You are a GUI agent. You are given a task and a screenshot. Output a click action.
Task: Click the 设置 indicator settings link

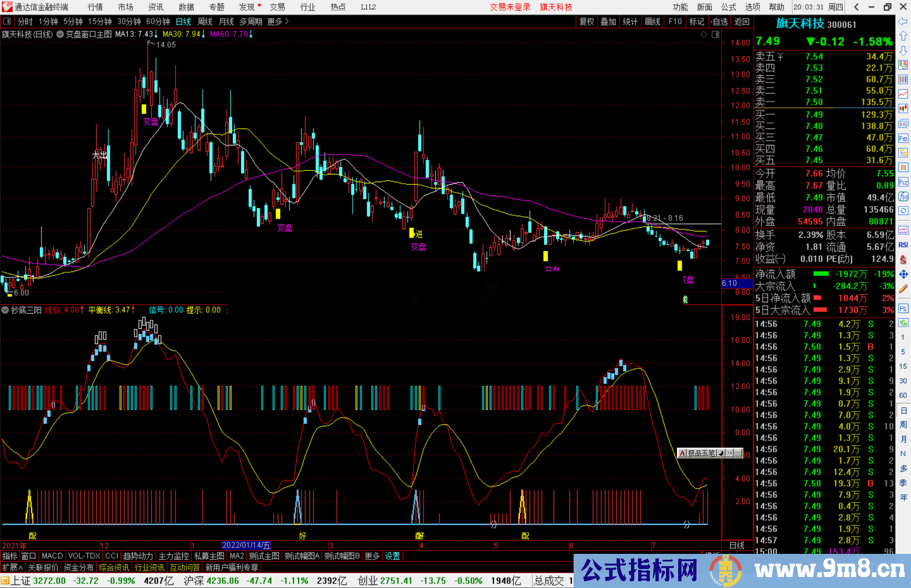click(392, 556)
